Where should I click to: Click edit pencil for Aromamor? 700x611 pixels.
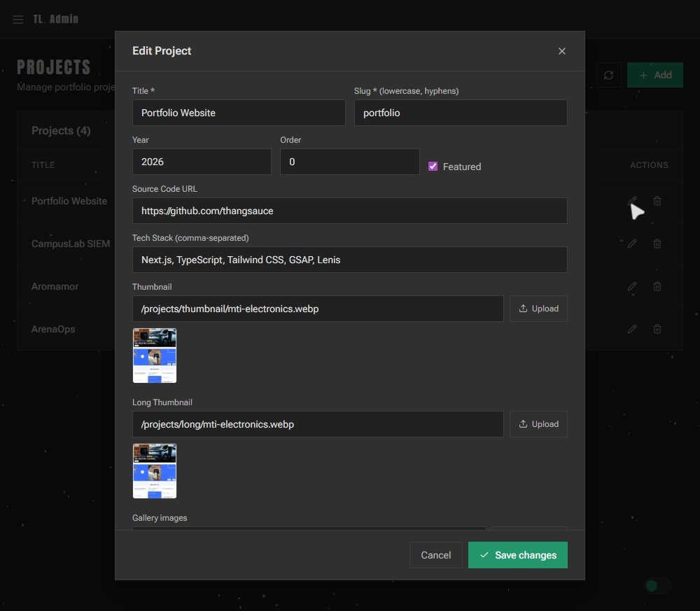(632, 286)
